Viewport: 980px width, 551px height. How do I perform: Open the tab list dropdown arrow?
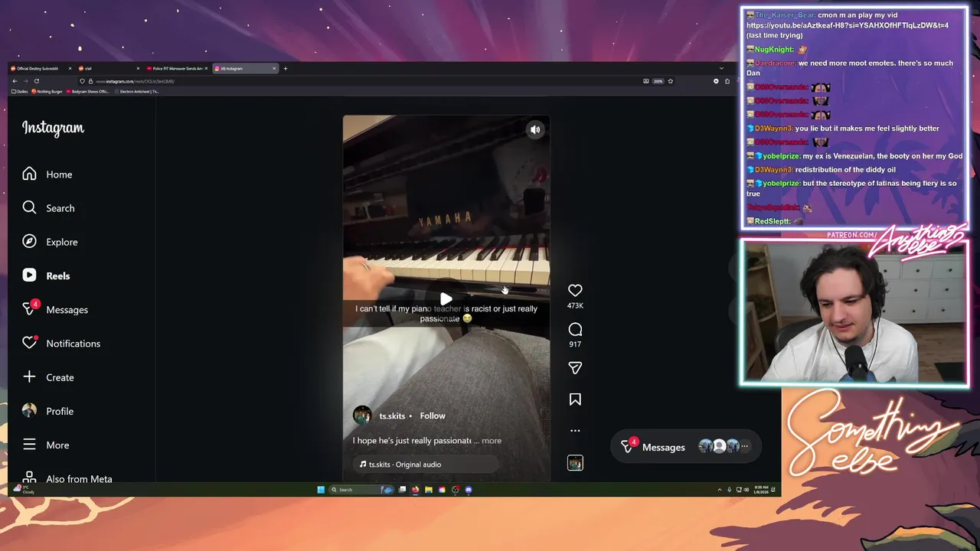[721, 68]
